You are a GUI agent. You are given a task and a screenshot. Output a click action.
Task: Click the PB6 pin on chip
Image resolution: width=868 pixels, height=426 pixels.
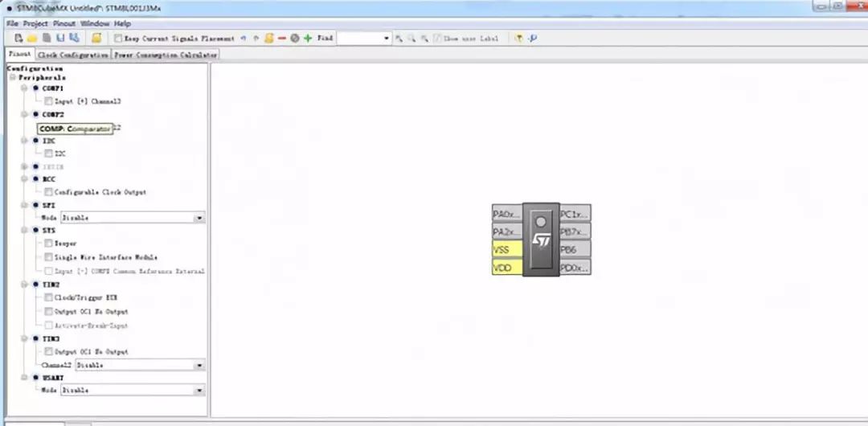coord(575,249)
